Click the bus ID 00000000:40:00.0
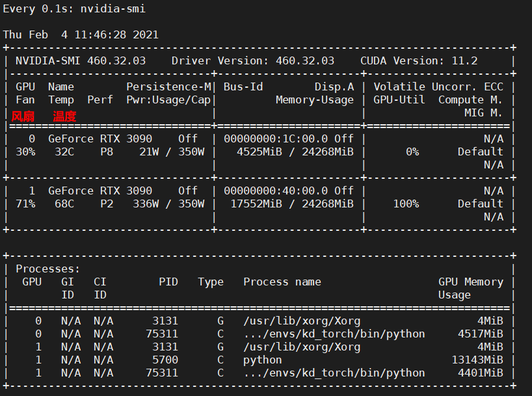Viewport: 532px width, 396px height. click(x=276, y=191)
